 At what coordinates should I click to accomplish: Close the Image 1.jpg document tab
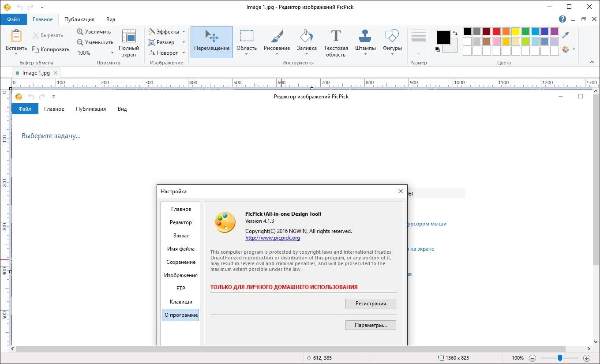(x=56, y=73)
